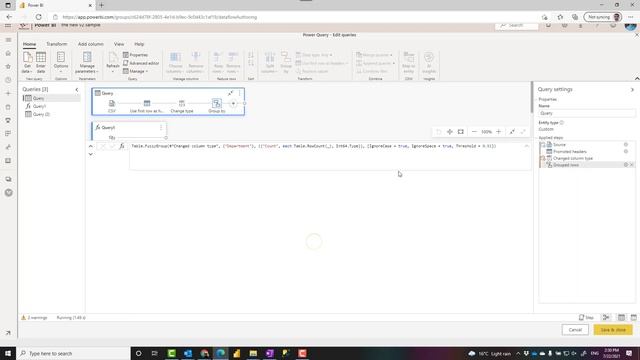The width and height of the screenshot is (640, 360).
Task: Open Query card more options menu
Action: (x=240, y=93)
